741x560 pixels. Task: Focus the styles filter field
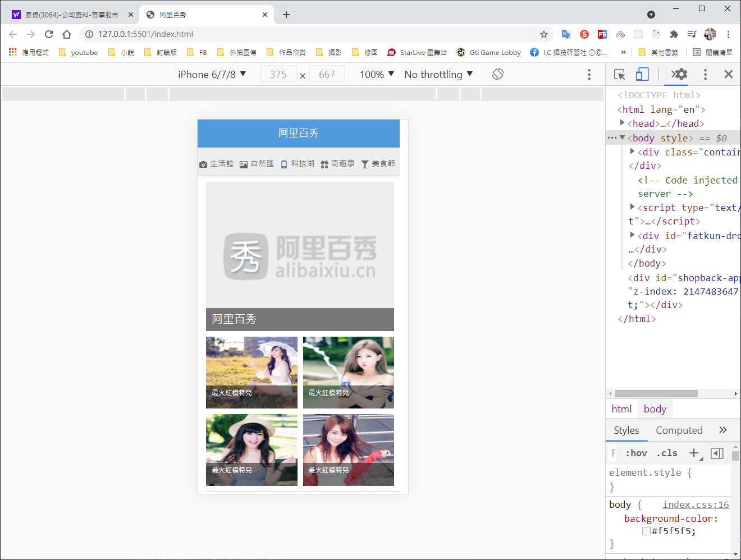pos(614,453)
